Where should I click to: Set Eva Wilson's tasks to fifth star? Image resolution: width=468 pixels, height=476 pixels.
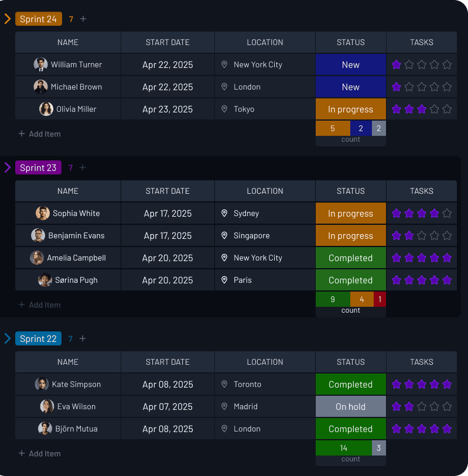(x=447, y=406)
